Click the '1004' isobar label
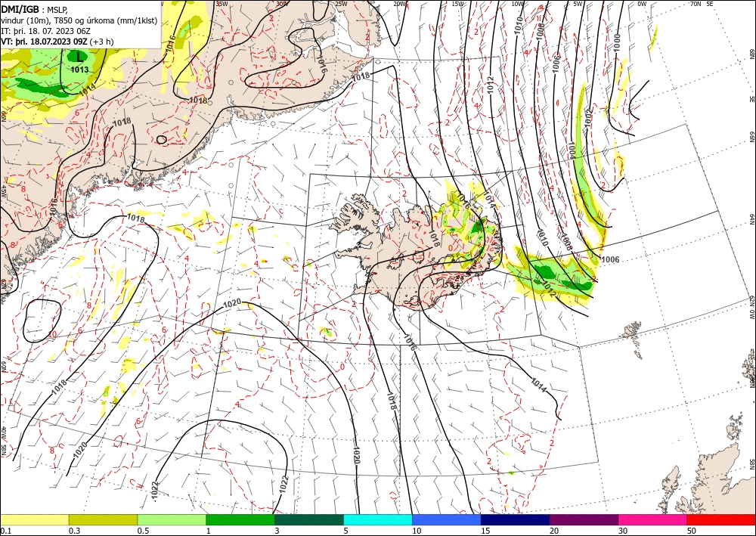Viewport: 756px width, 536px height. tap(572, 150)
